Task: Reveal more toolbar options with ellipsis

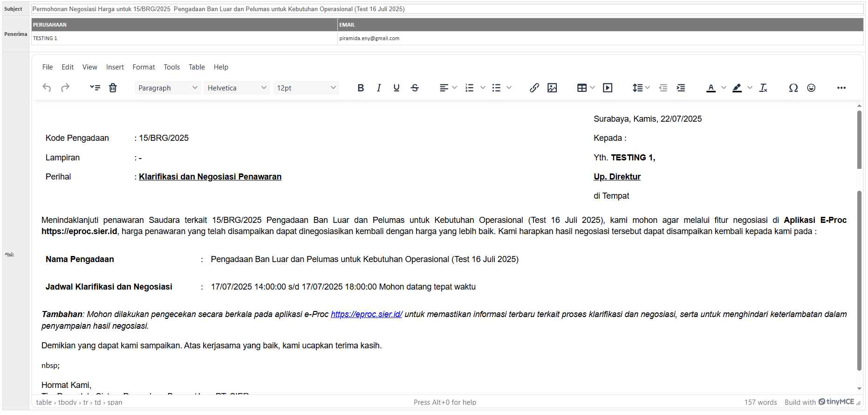Action: click(841, 88)
